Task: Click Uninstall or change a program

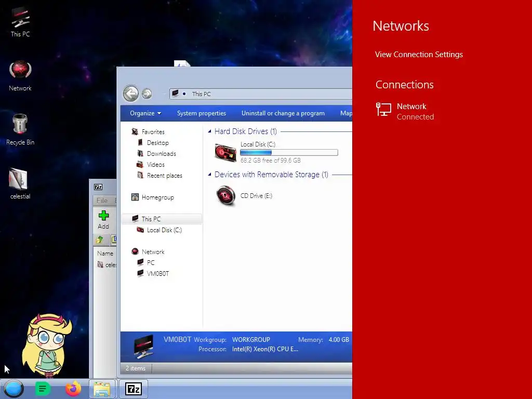Action: click(x=283, y=113)
